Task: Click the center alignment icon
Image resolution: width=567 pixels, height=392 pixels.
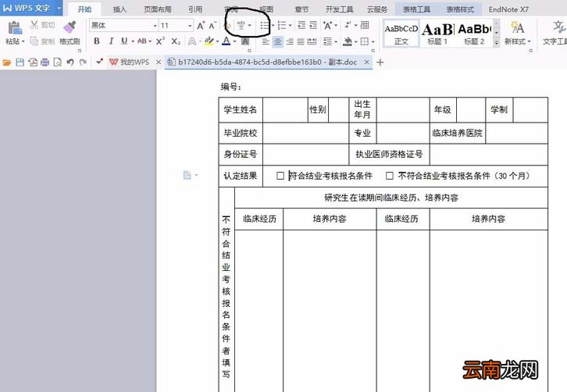Action: (x=277, y=41)
